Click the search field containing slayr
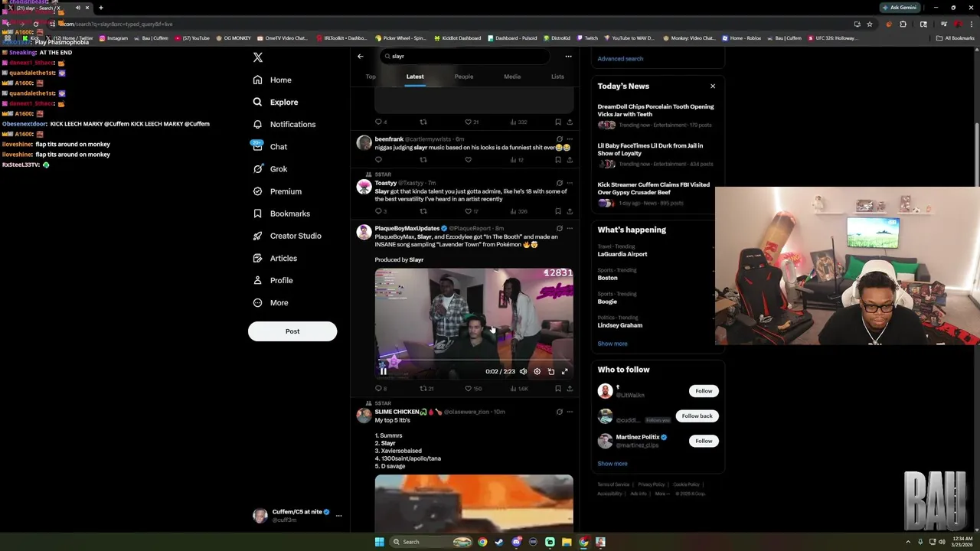 465,56
